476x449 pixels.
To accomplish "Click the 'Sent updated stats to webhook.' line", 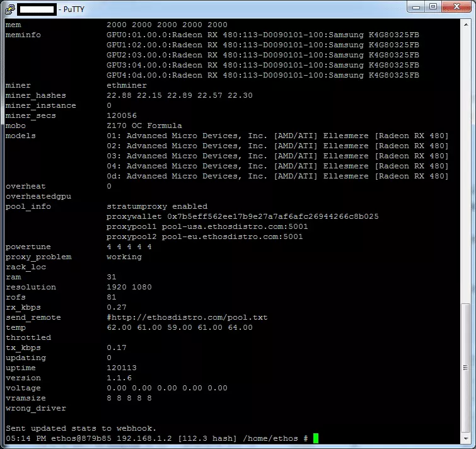I will (x=81, y=428).
